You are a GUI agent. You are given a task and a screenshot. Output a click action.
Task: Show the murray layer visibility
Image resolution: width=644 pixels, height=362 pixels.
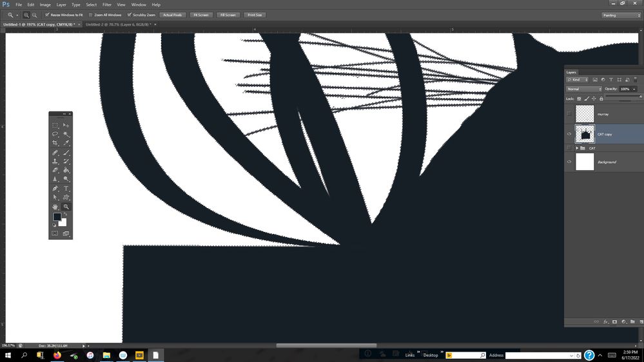click(569, 114)
